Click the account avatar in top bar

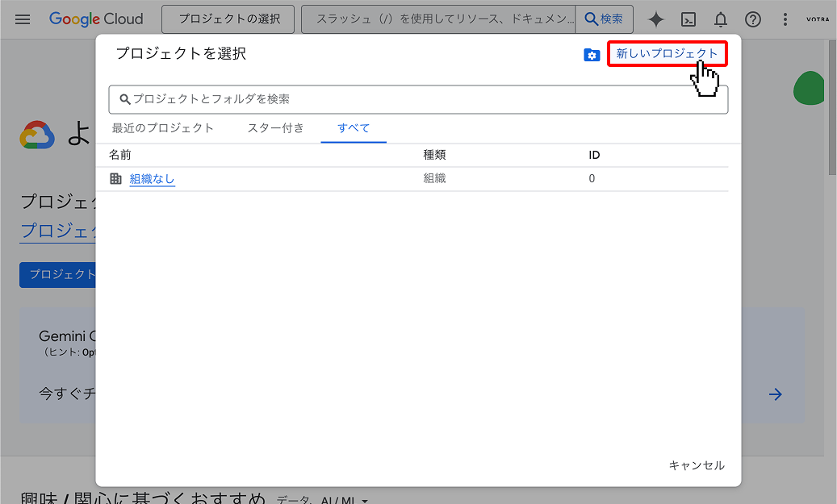[x=818, y=19]
